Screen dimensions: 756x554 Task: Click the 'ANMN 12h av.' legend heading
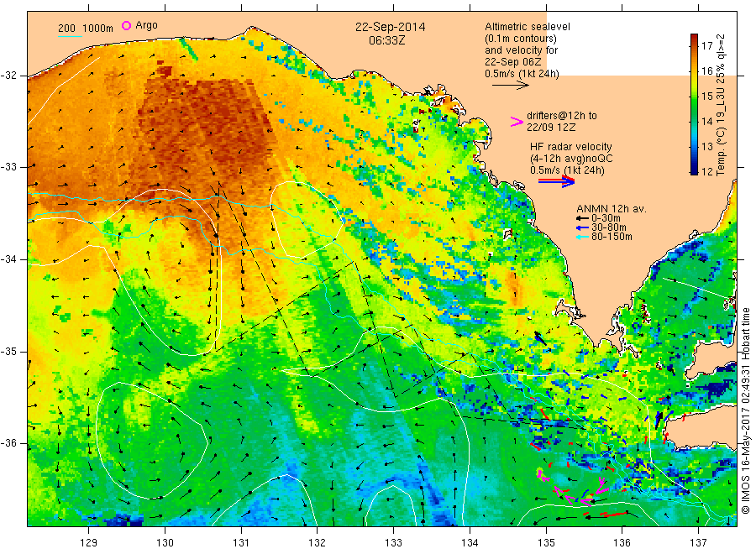point(612,209)
